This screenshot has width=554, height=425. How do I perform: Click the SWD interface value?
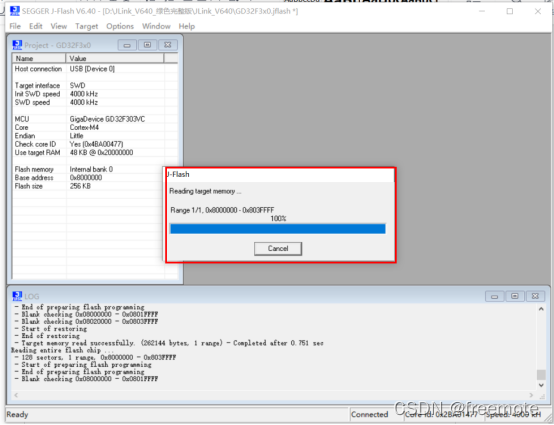coord(77,85)
